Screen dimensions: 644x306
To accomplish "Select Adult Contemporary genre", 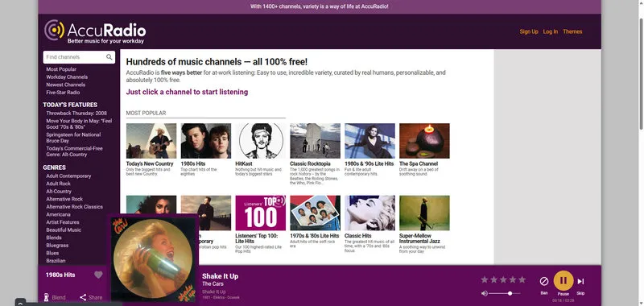I will (x=68, y=176).
